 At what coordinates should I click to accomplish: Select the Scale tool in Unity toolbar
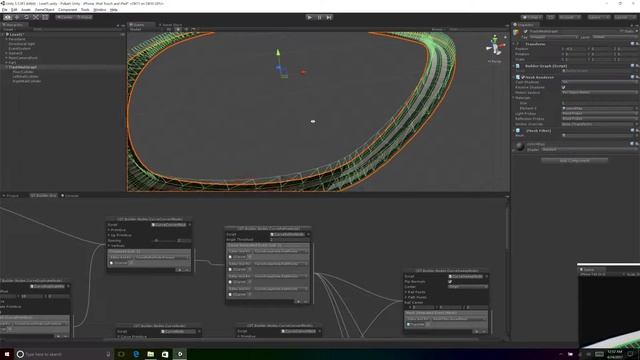36,17
